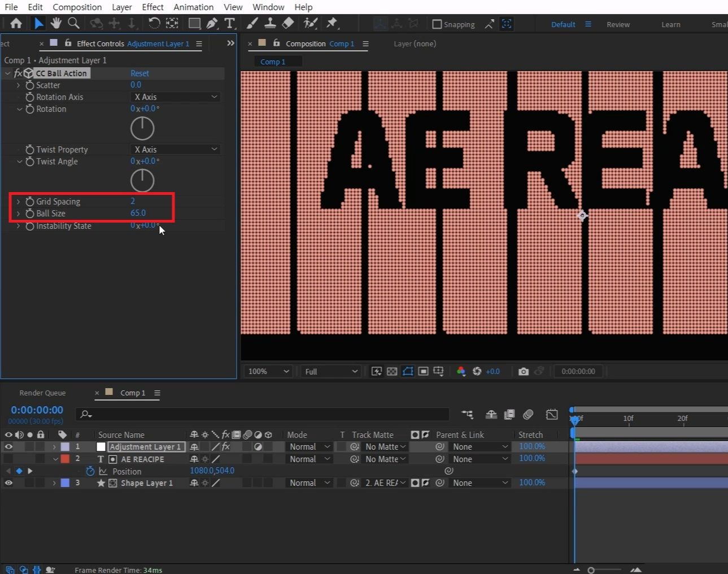This screenshot has width=728, height=574.
Task: Click the timeline layer search field
Action: [x=263, y=414]
